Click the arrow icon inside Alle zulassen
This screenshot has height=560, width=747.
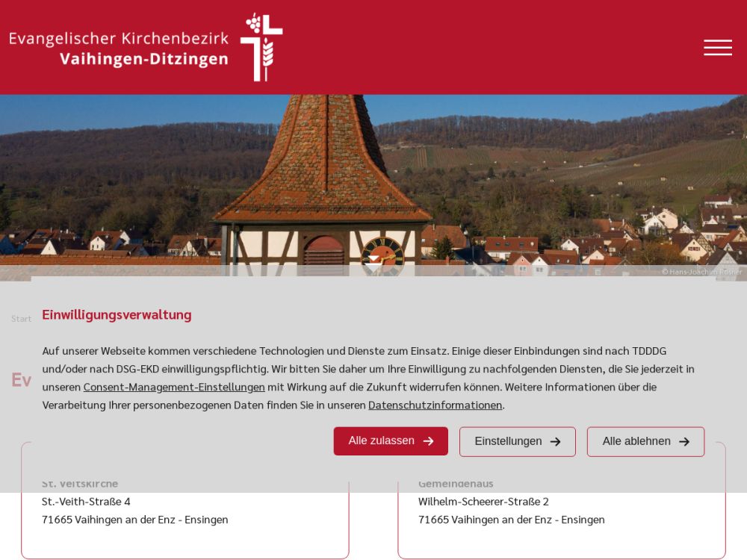pyautogui.click(x=428, y=441)
